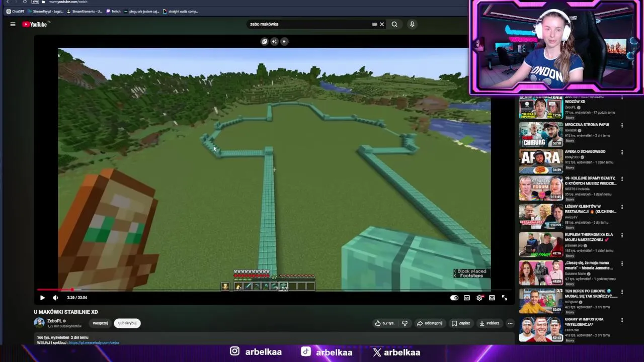Open the MROCZNA STRONA PAPUI video thumbnail
Image resolution: width=644 pixels, height=362 pixels.
click(541, 134)
